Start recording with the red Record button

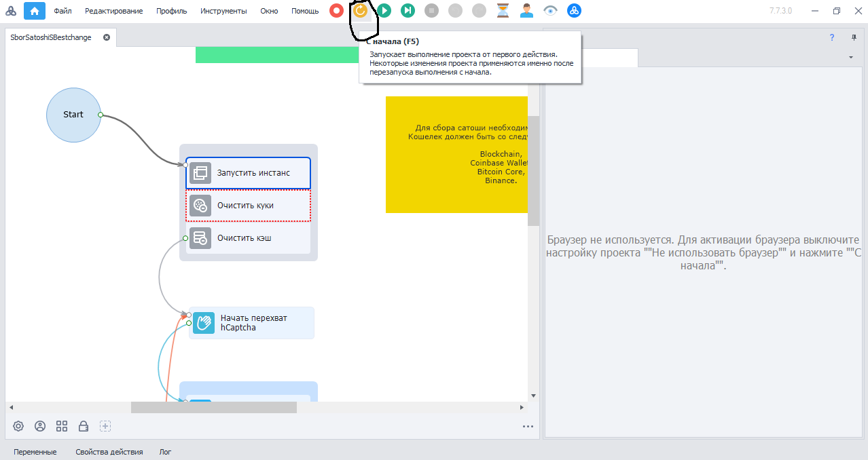coord(336,10)
